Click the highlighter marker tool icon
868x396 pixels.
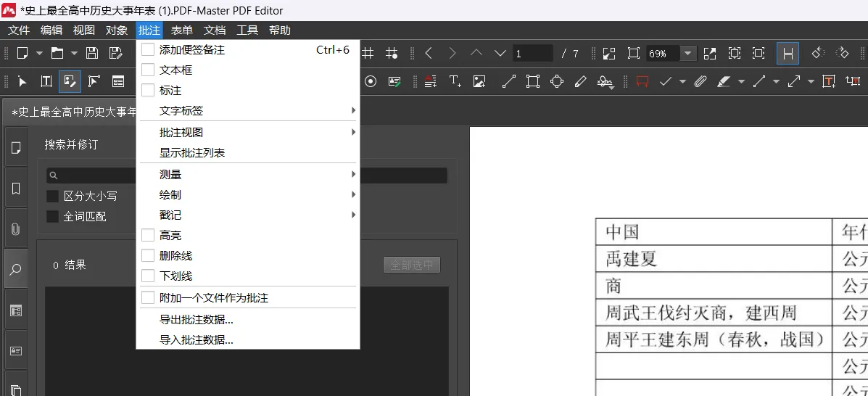click(724, 81)
